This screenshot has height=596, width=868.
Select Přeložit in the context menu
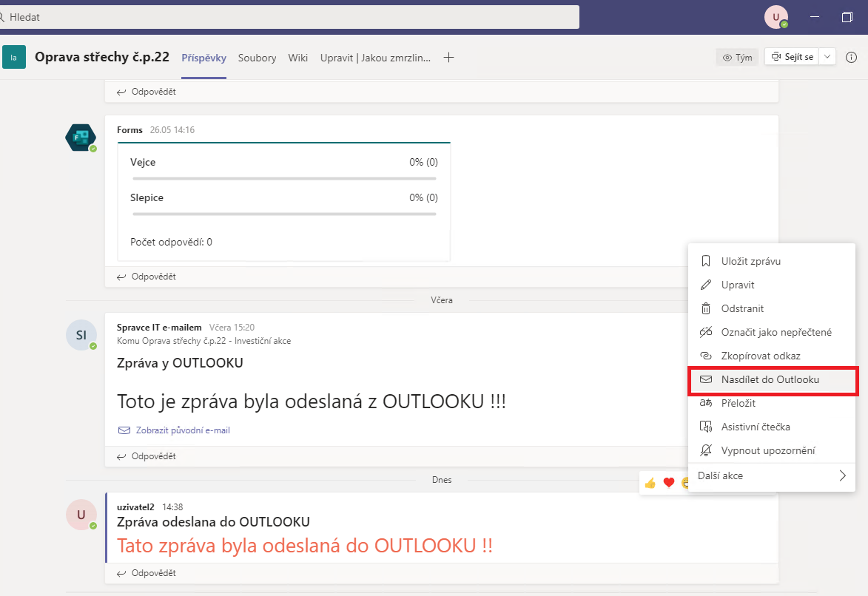pyautogui.click(x=772, y=404)
